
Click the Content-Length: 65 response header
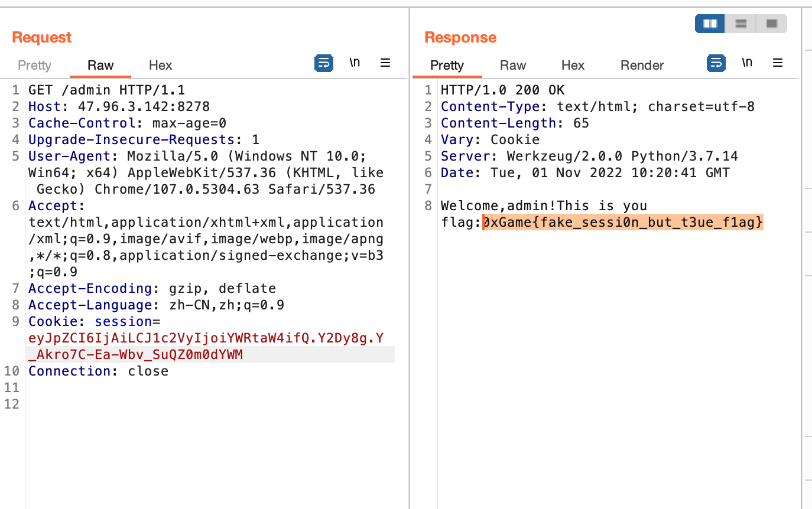(515, 123)
